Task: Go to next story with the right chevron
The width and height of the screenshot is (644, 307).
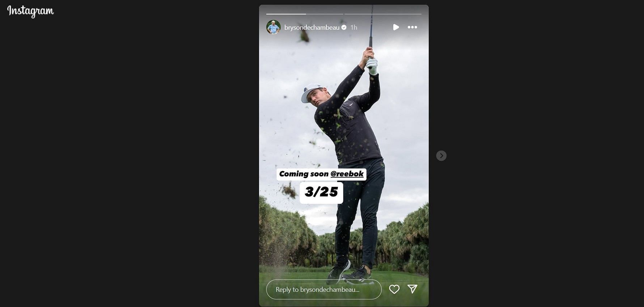Action: coord(441,156)
